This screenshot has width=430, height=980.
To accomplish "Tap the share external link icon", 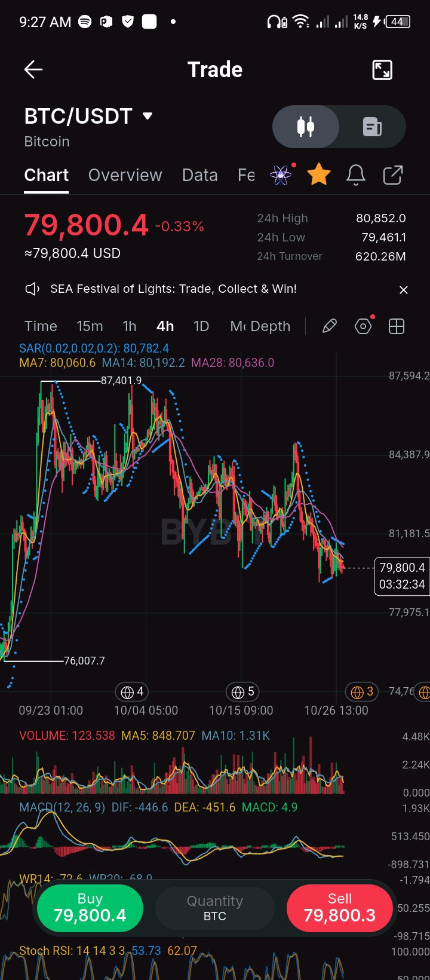I will (393, 175).
